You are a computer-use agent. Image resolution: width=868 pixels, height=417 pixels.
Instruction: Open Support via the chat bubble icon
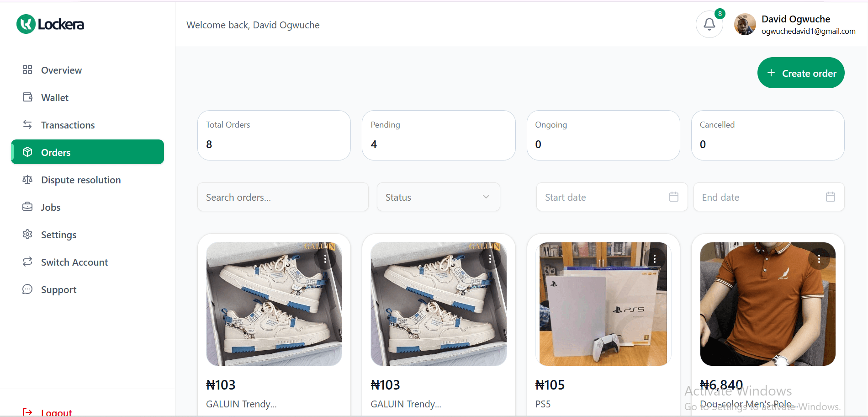(x=28, y=289)
